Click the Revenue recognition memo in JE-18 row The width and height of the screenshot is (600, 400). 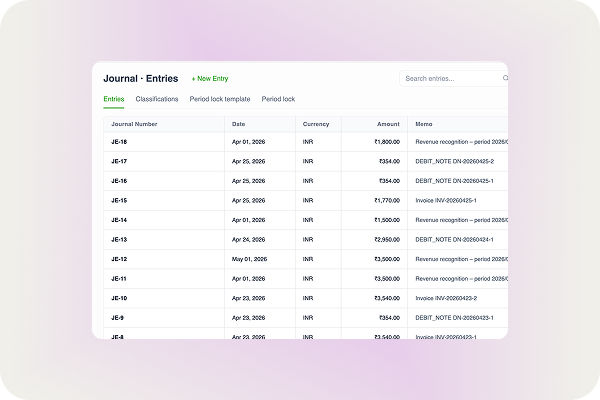coord(461,142)
